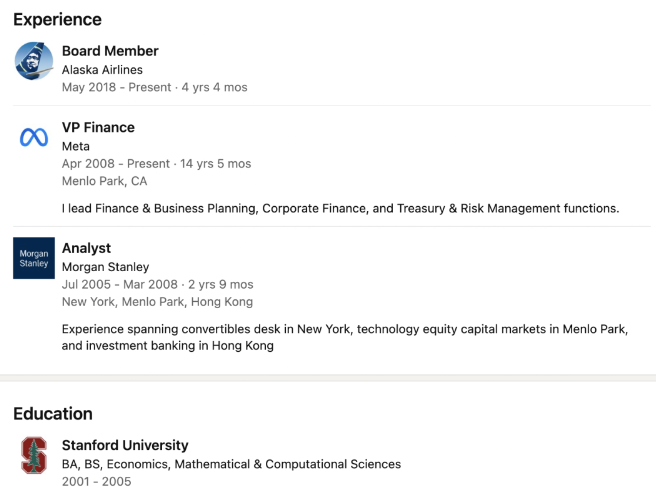
Task: Open the Stanford University tree logo
Action: tap(34, 455)
